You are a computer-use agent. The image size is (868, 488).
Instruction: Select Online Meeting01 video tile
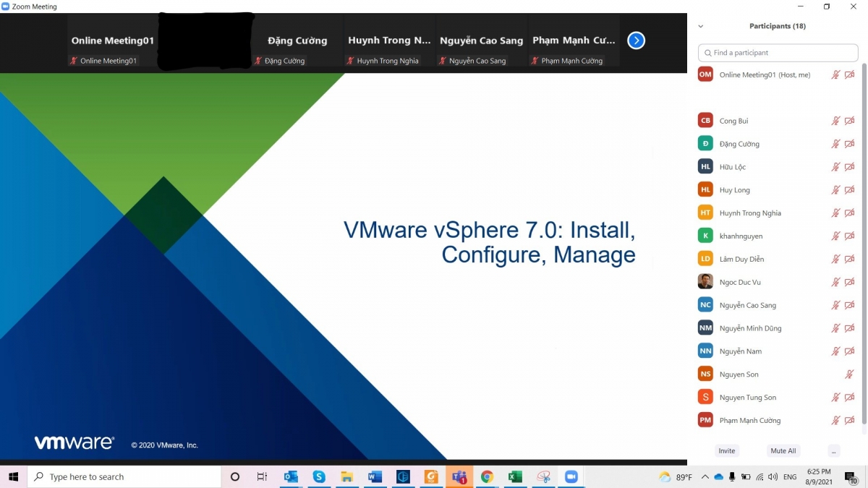pos(113,43)
